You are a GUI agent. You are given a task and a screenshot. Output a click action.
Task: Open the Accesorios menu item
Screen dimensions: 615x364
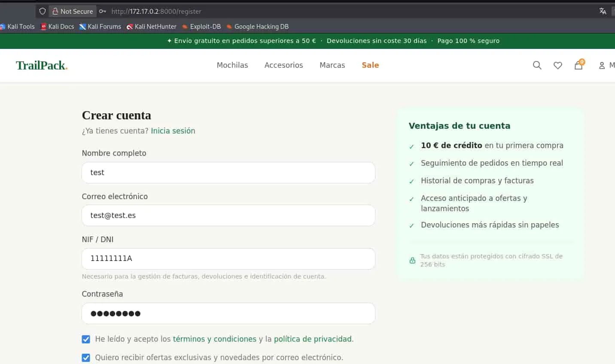[283, 65]
